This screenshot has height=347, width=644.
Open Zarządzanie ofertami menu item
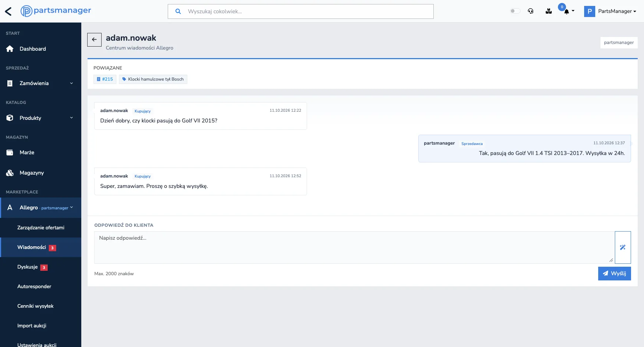pyautogui.click(x=41, y=228)
